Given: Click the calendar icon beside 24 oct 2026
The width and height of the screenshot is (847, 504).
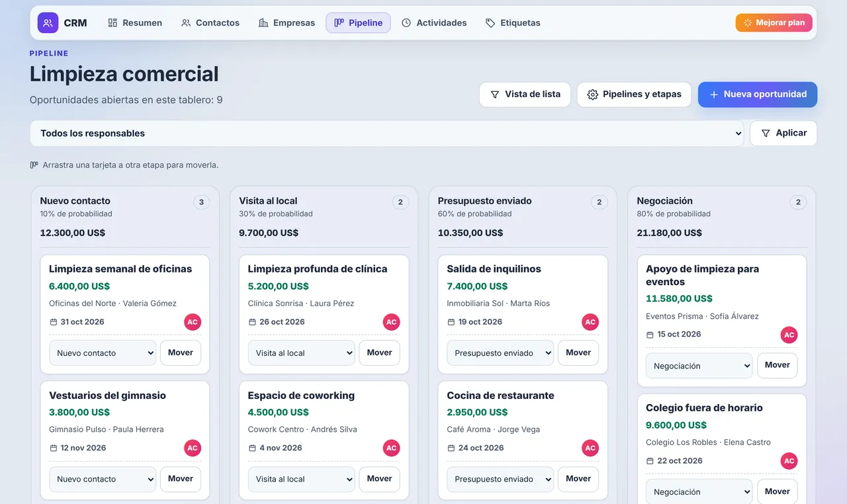Looking at the screenshot, I should [x=451, y=448].
